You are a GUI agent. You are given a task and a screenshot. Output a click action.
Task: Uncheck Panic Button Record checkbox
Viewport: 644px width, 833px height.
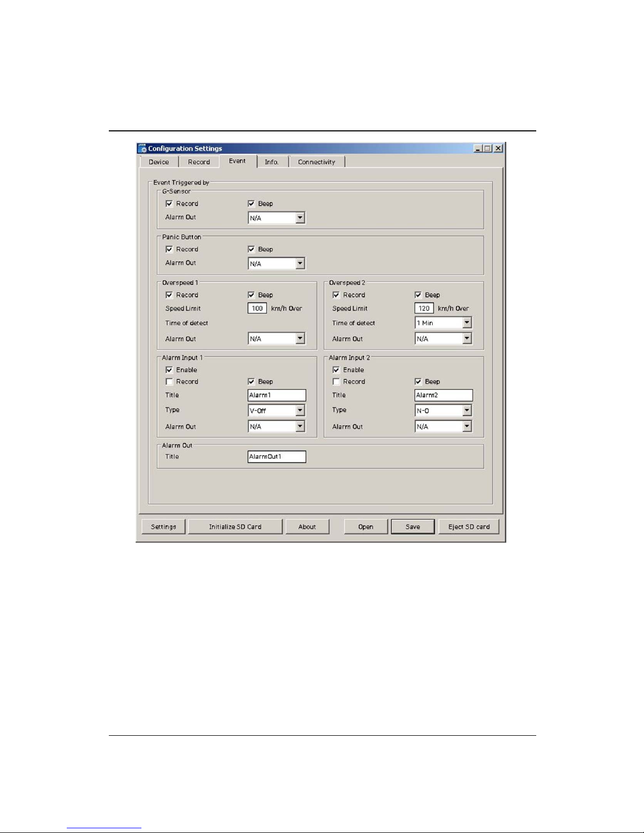pyautogui.click(x=169, y=249)
